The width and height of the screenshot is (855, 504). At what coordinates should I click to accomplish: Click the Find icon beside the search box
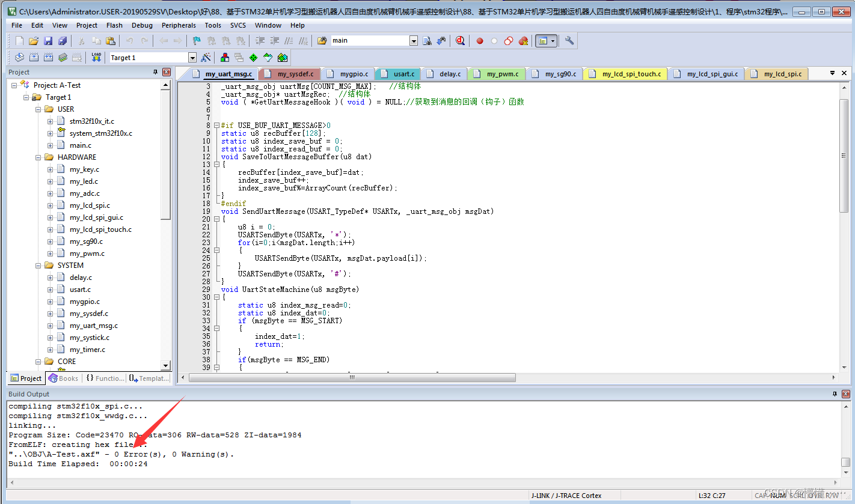click(x=427, y=41)
